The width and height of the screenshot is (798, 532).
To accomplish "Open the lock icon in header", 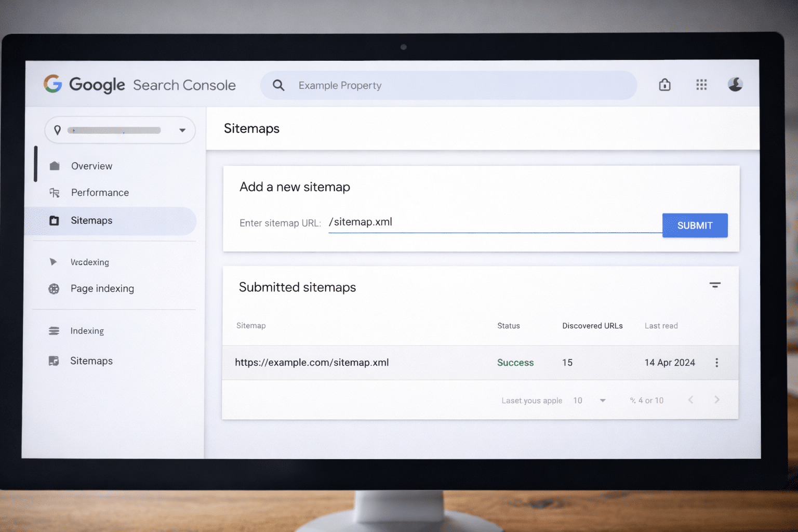I will (664, 85).
